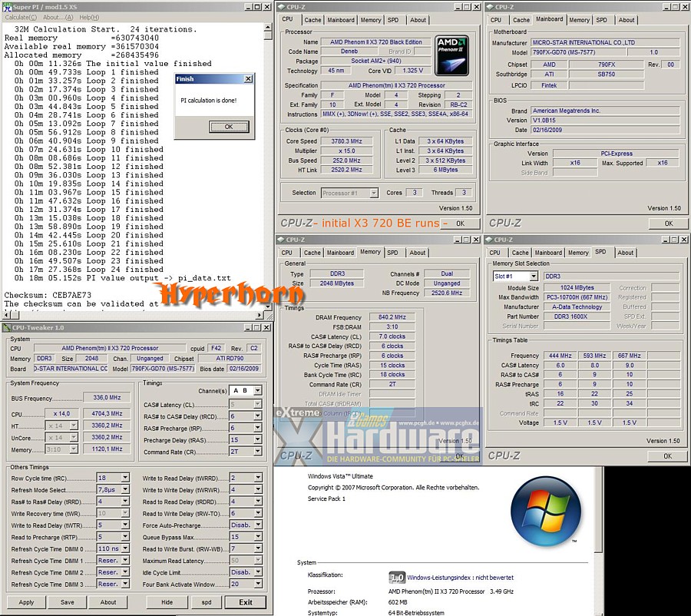This screenshot has height=616, width=691.
Task: Open Write to Read Delay (tWTR) dropdown
Action: (x=125, y=525)
